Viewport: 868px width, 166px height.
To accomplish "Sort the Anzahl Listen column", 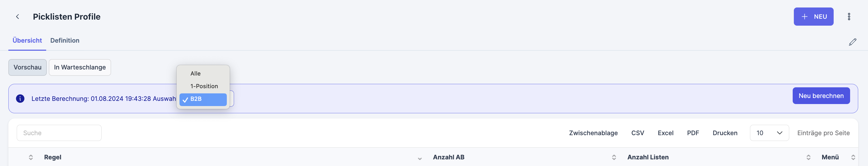I will pyautogui.click(x=808, y=157).
